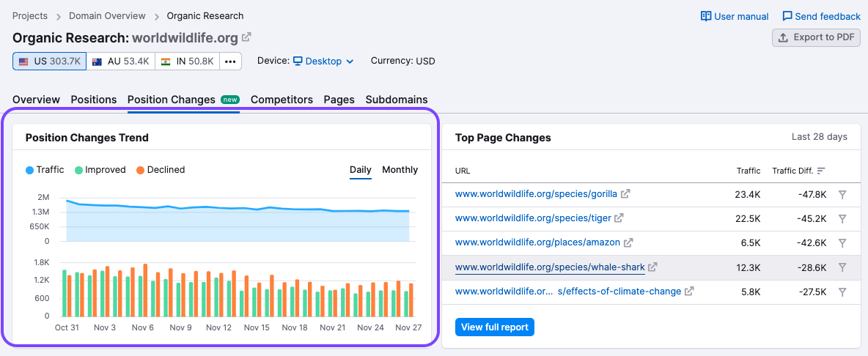This screenshot has width=868, height=356.
Task: Filter by the amazon page row
Action: 842,242
